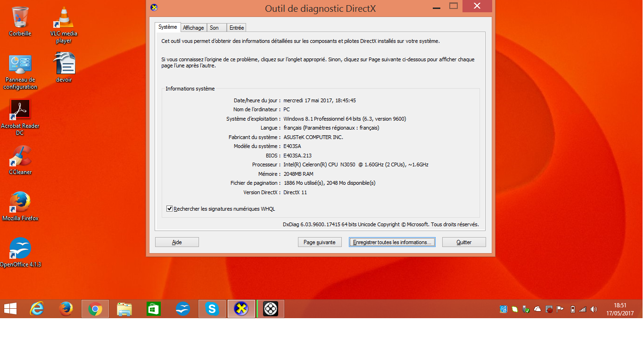The width and height of the screenshot is (644, 362).
Task: Click the DirectX icon in title bar
Action: click(x=154, y=7)
